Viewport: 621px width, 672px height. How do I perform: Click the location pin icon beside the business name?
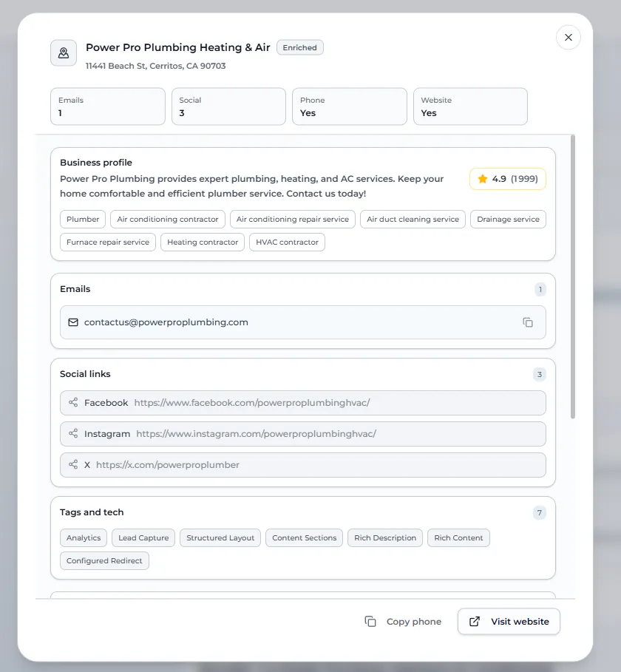point(64,52)
